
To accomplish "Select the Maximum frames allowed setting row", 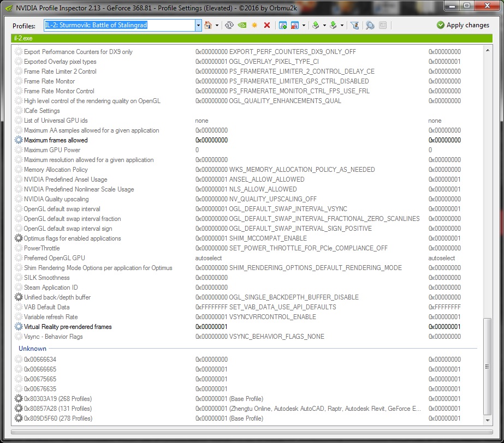I will point(56,140).
